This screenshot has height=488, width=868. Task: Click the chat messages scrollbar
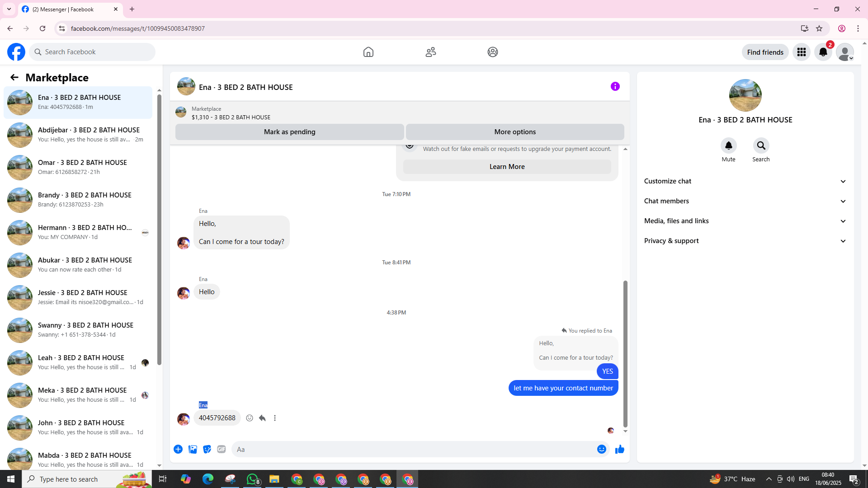[x=625, y=354]
